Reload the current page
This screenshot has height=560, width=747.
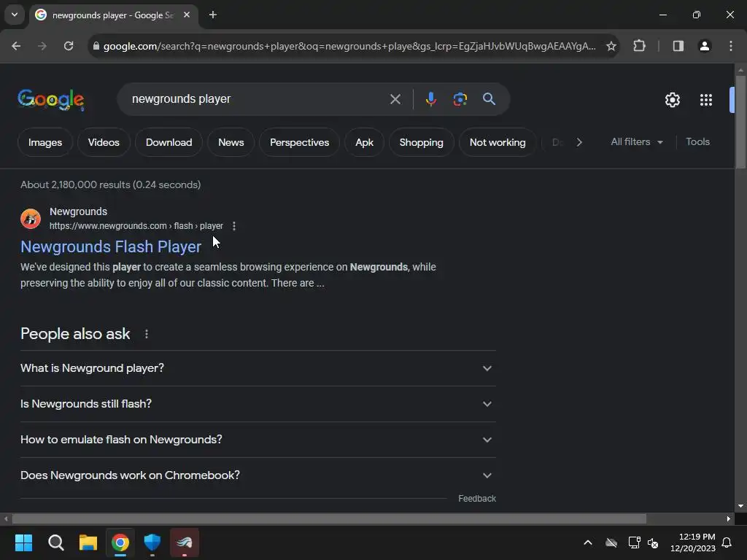[x=69, y=46]
